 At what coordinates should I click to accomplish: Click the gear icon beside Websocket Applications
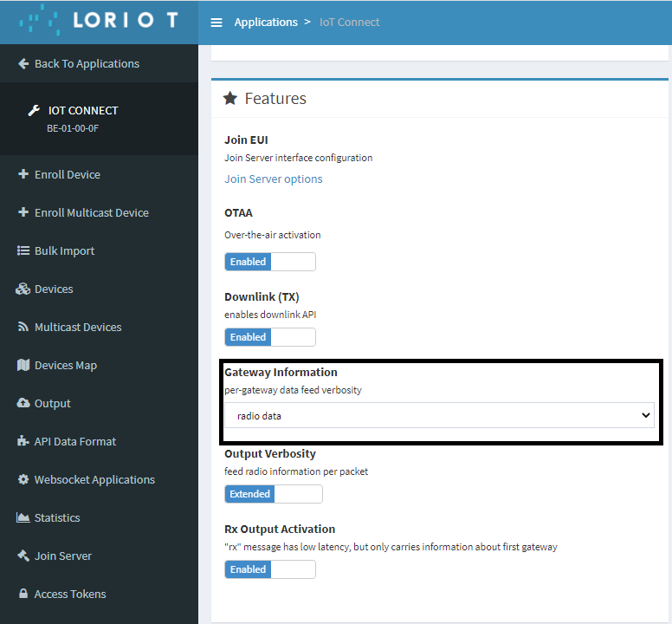tap(23, 479)
